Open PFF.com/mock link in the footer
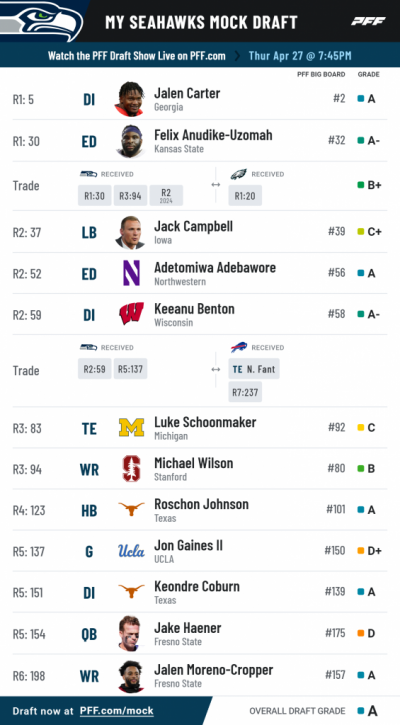400x725 pixels. 117,711
